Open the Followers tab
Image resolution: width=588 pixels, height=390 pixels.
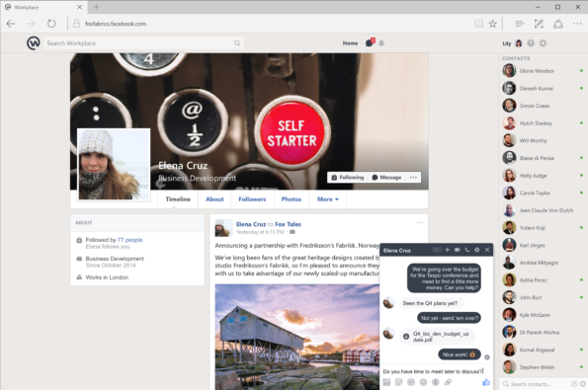pos(252,199)
